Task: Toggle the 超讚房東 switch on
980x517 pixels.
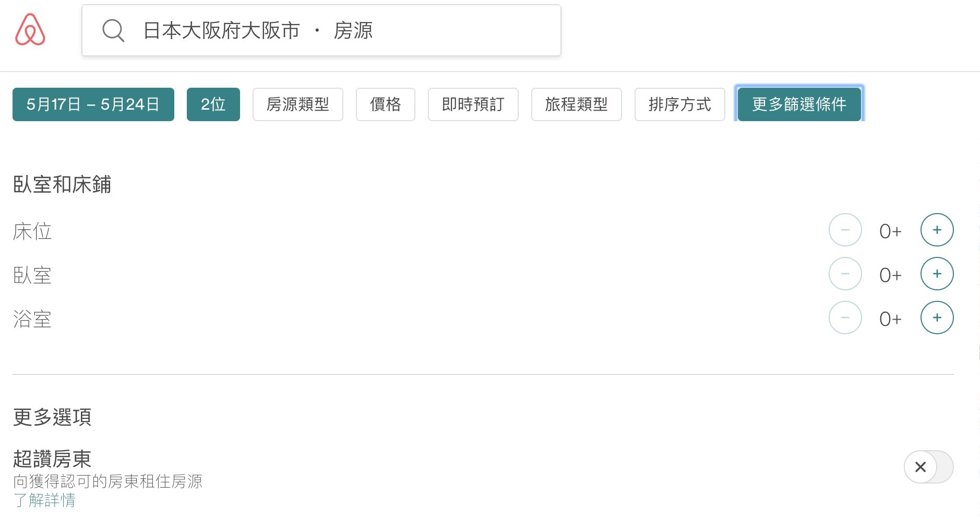Action: (x=928, y=467)
